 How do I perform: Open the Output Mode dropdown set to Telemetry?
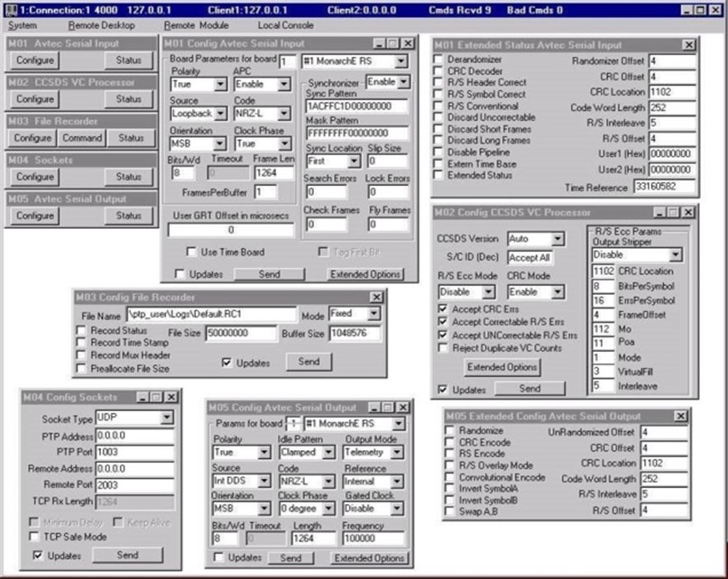398,452
